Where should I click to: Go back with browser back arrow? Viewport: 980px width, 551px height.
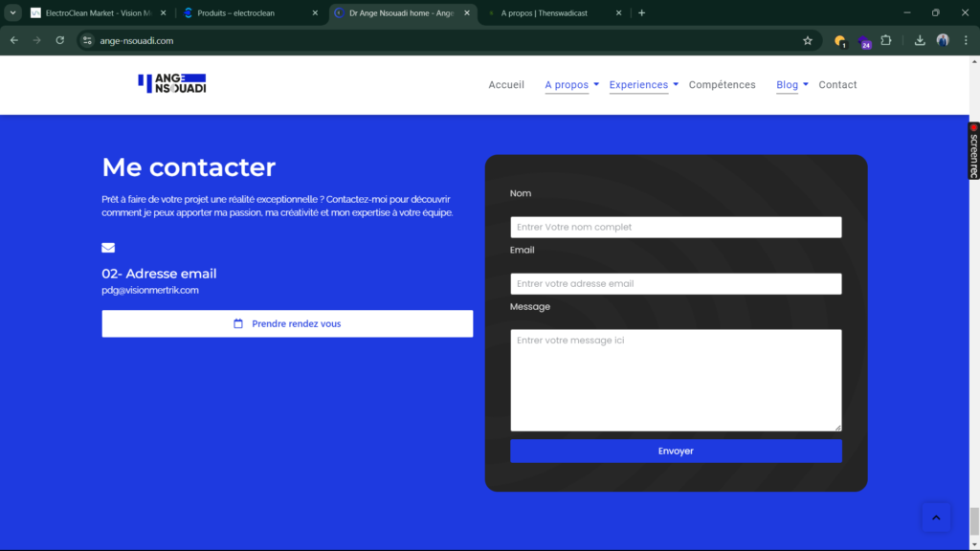click(13, 40)
